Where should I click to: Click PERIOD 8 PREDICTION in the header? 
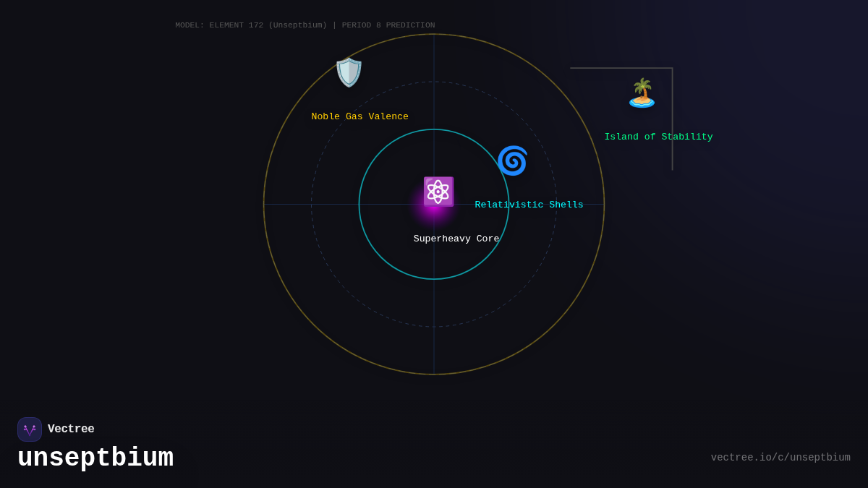[388, 25]
